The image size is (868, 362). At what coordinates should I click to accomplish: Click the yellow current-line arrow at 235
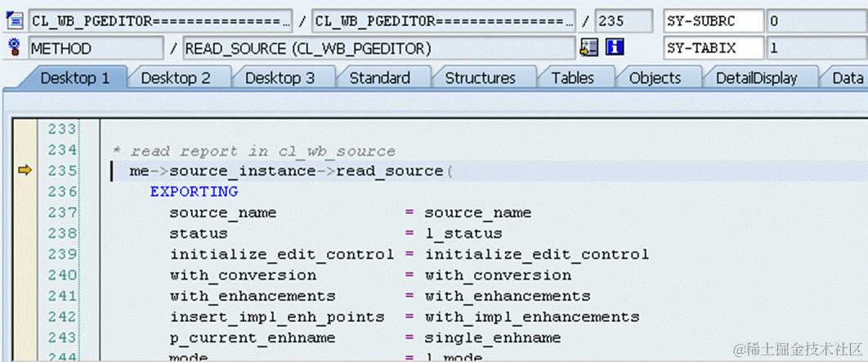25,171
